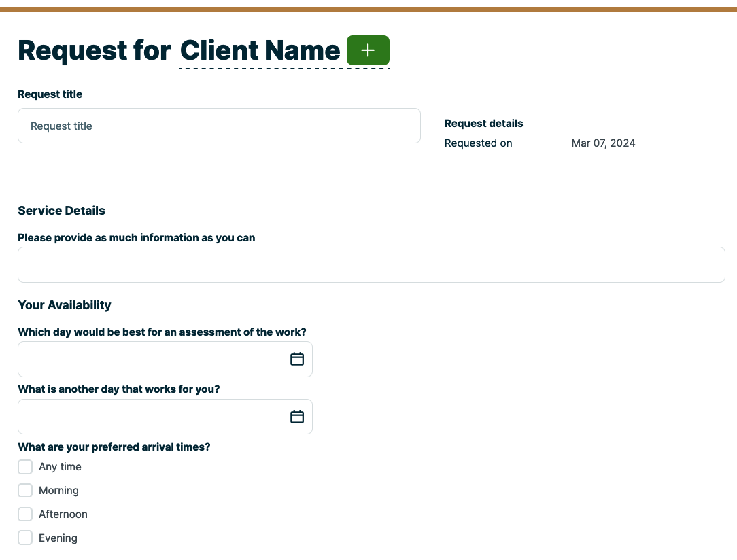Image resolution: width=737 pixels, height=560 pixels.
Task: Click the "Your Availability" section heading
Action: (x=65, y=304)
